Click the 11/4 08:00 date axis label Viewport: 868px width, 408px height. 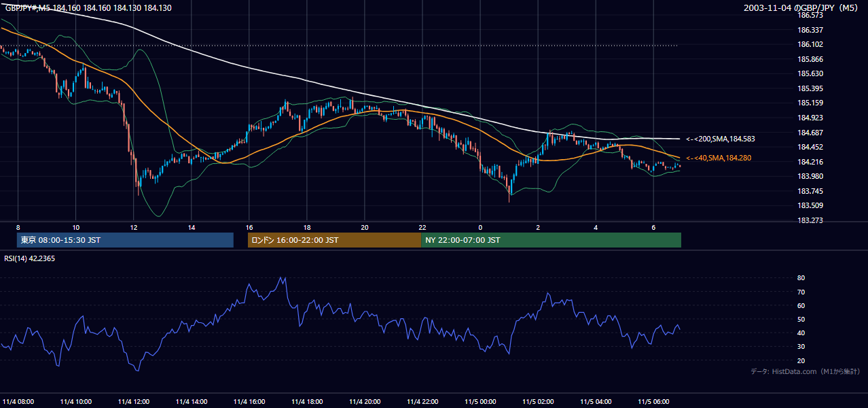[18, 401]
